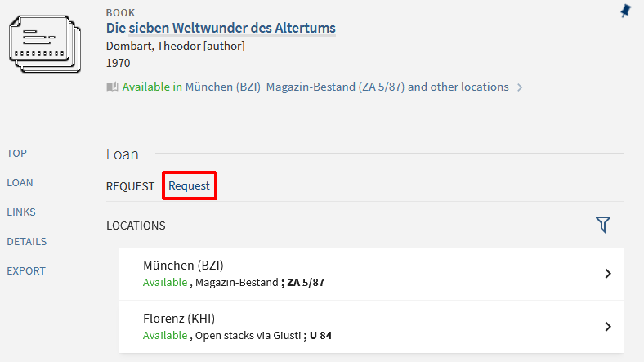Open the locations filter funnel icon

[x=603, y=225]
